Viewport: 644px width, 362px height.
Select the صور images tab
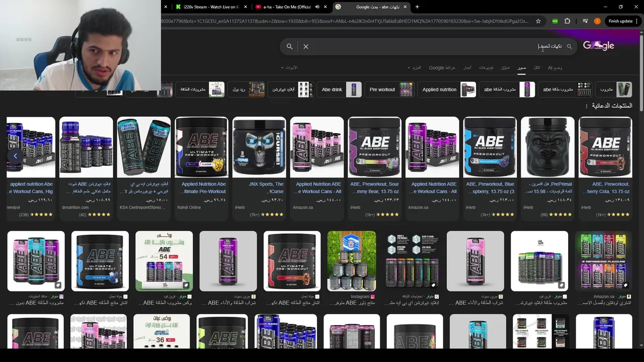coord(522,67)
